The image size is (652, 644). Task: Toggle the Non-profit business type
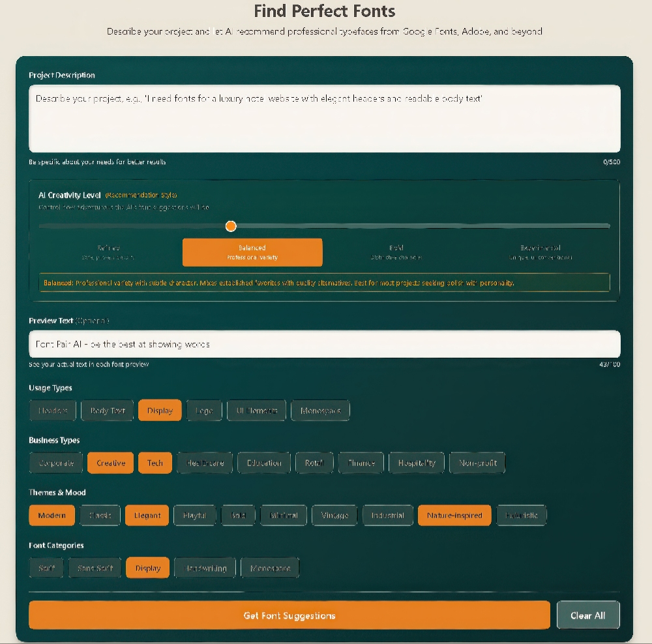pyautogui.click(x=477, y=463)
